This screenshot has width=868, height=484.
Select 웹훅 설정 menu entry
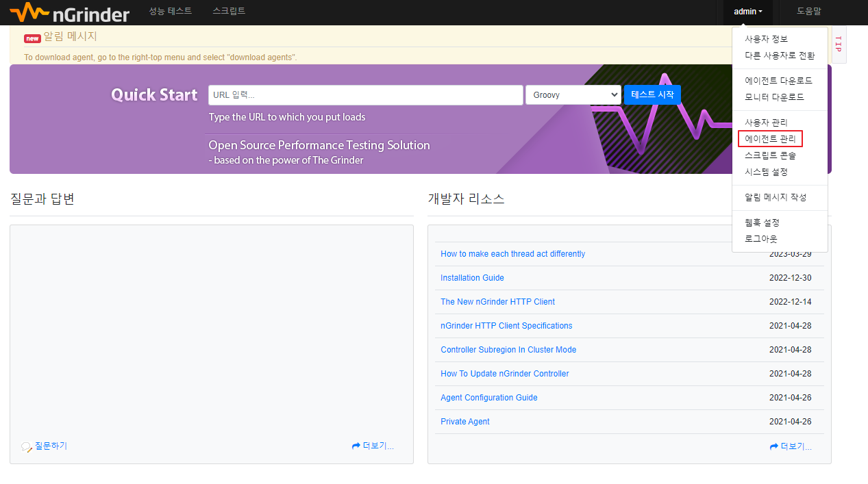[x=762, y=222]
